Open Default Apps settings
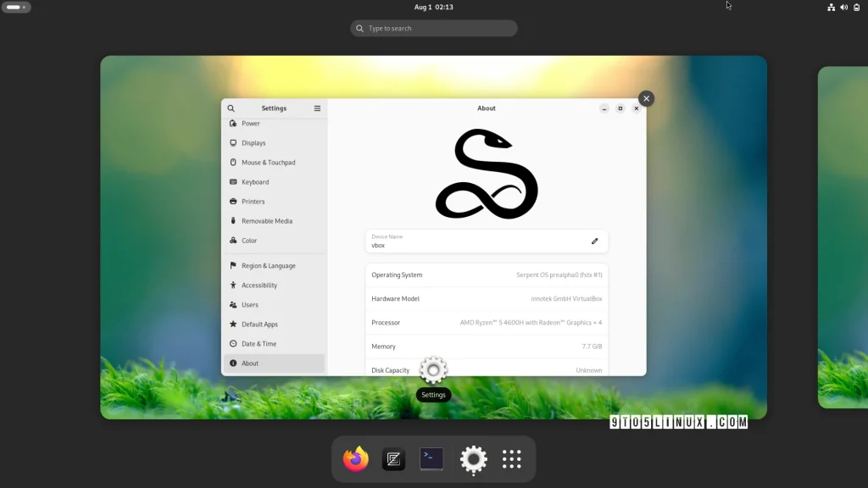This screenshot has width=868, height=488. pyautogui.click(x=259, y=324)
